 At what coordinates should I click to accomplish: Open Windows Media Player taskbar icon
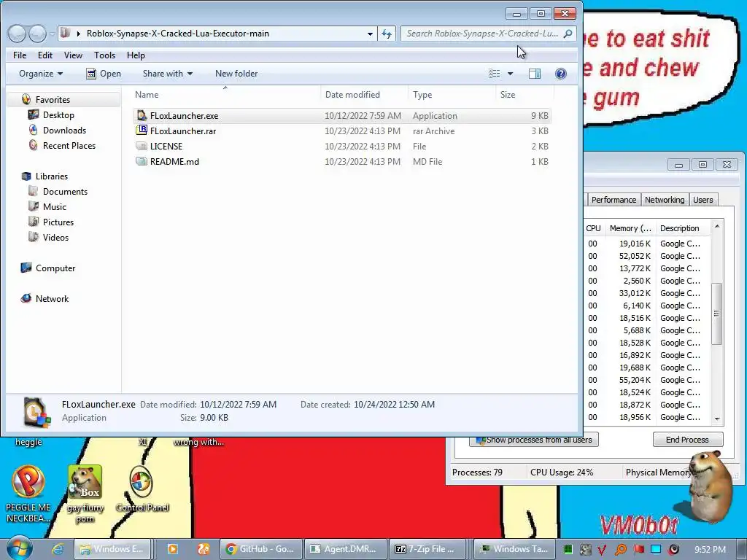(172, 549)
